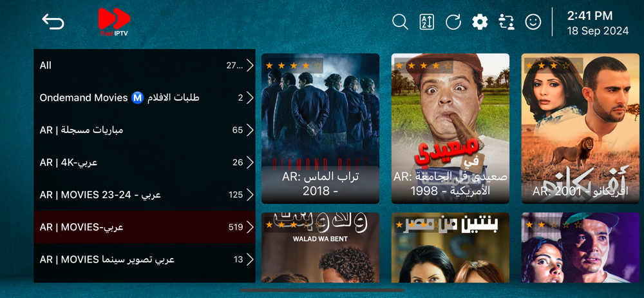The image size is (644, 298).
Task: Expand AR | 4K category arrow
Action: pyautogui.click(x=250, y=162)
